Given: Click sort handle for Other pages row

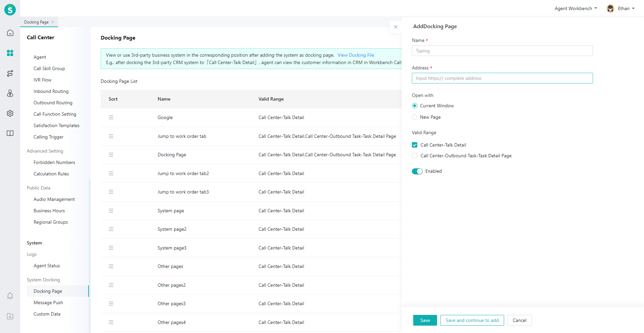Looking at the screenshot, I should [111, 266].
